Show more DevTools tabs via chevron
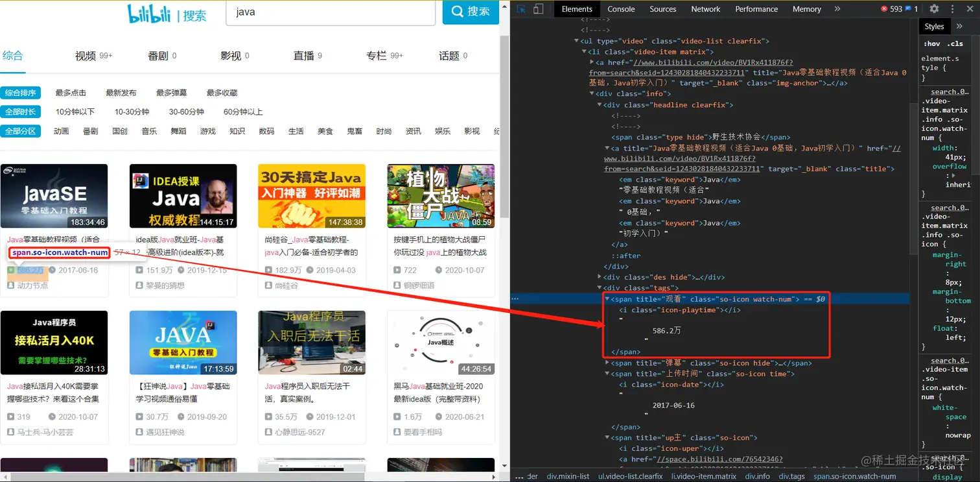This screenshot has height=482, width=980. pos(837,9)
